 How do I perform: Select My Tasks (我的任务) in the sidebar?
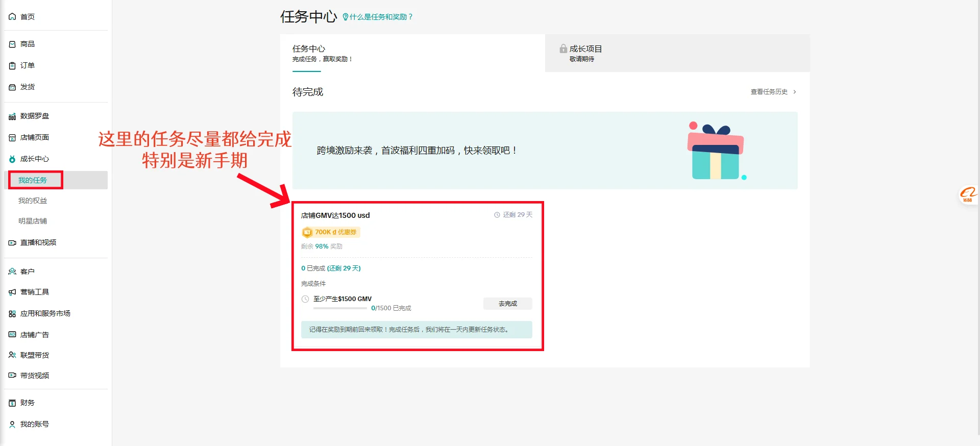click(x=33, y=180)
